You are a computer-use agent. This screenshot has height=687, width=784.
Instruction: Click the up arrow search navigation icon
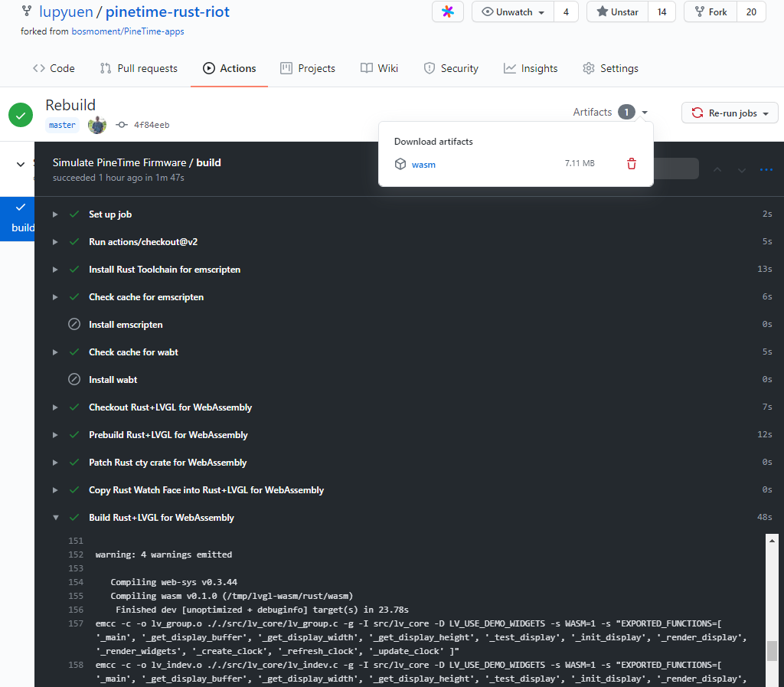717,169
